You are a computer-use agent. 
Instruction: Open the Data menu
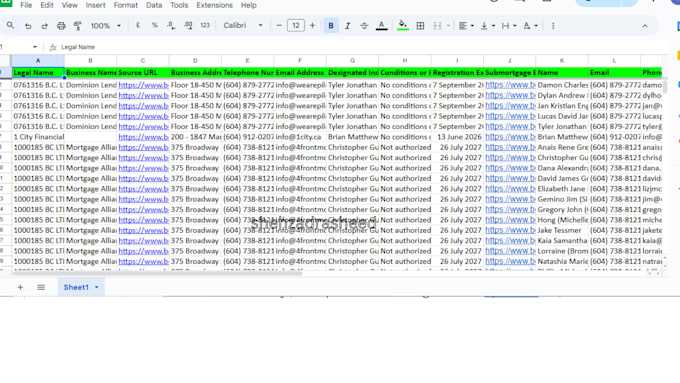154,5
